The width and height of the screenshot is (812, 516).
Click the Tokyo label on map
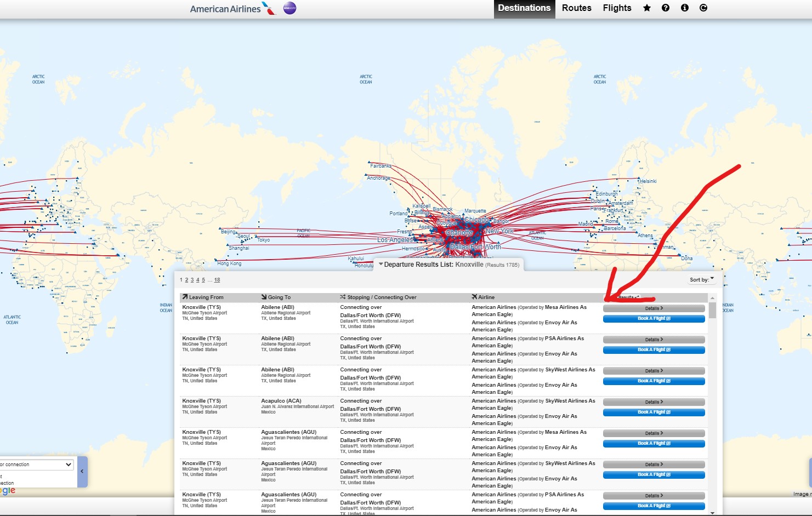(263, 240)
